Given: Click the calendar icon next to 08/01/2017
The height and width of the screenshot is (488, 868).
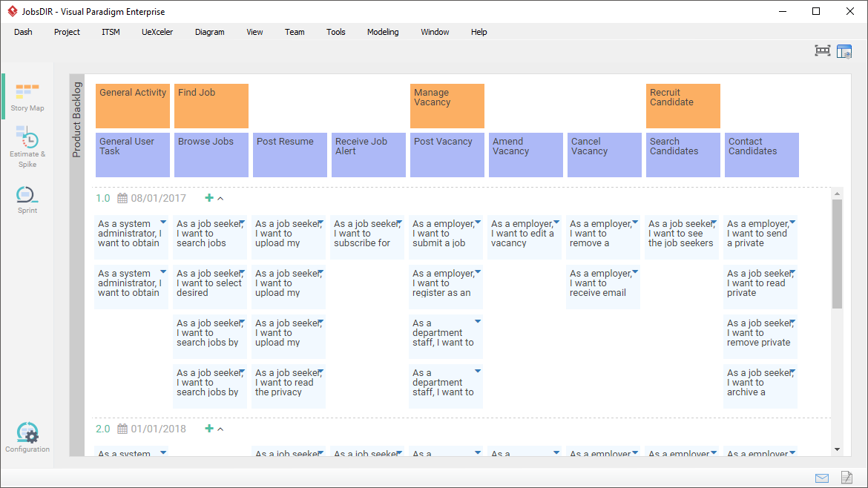Looking at the screenshot, I should click(122, 199).
